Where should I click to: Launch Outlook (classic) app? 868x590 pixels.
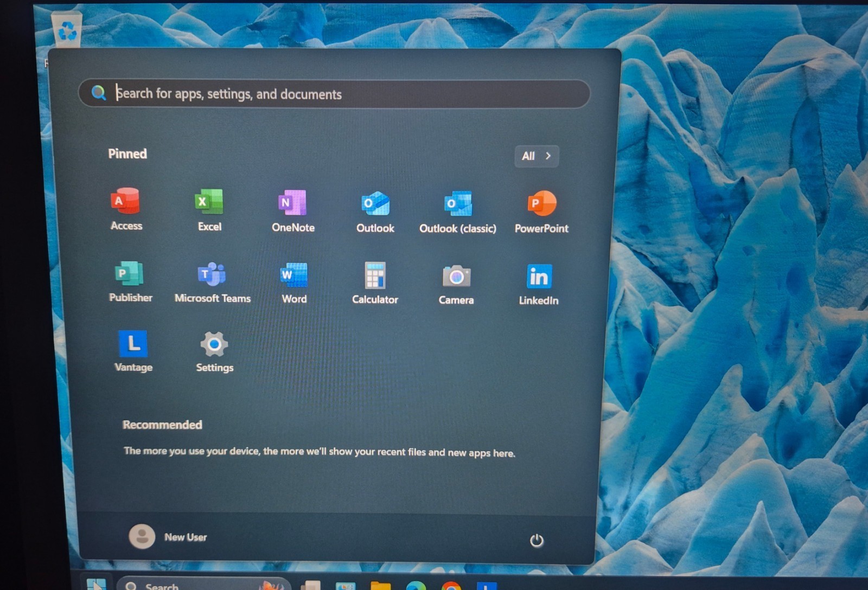pos(458,211)
